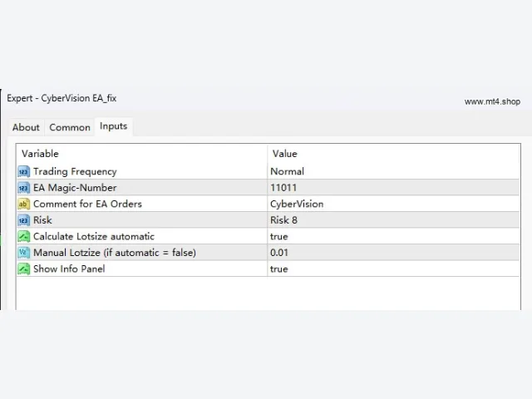The image size is (532, 399).
Task: Select the Show Info Panel label
Action: [x=69, y=268]
